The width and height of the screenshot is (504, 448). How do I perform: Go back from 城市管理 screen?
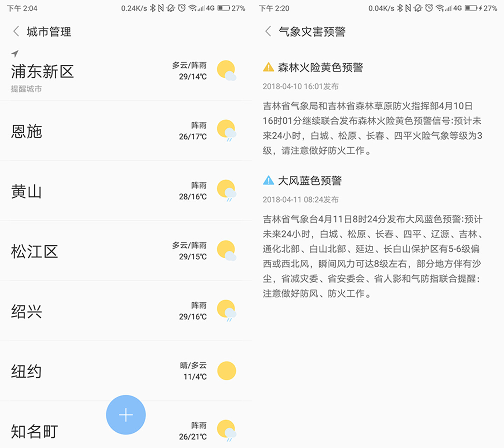pyautogui.click(x=16, y=31)
